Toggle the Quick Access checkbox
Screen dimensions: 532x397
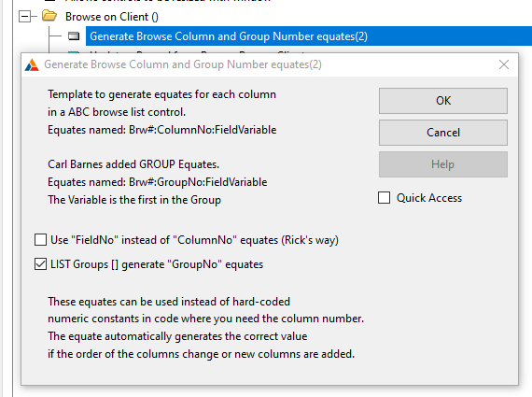point(385,198)
